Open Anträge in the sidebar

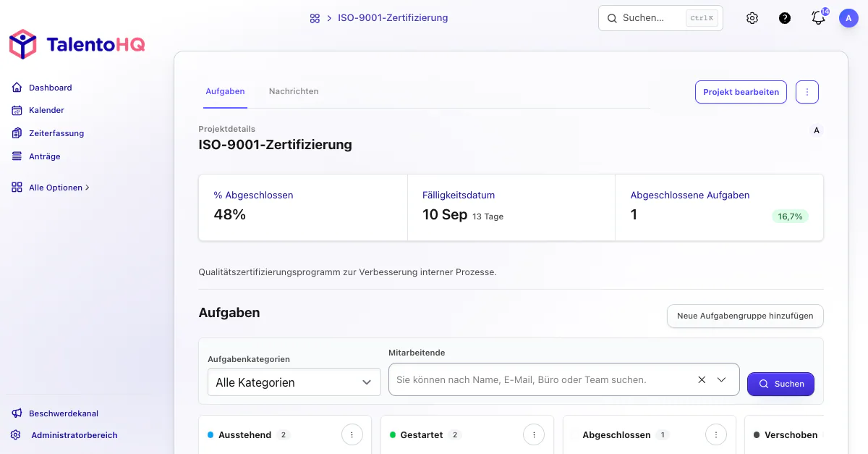[x=44, y=156]
